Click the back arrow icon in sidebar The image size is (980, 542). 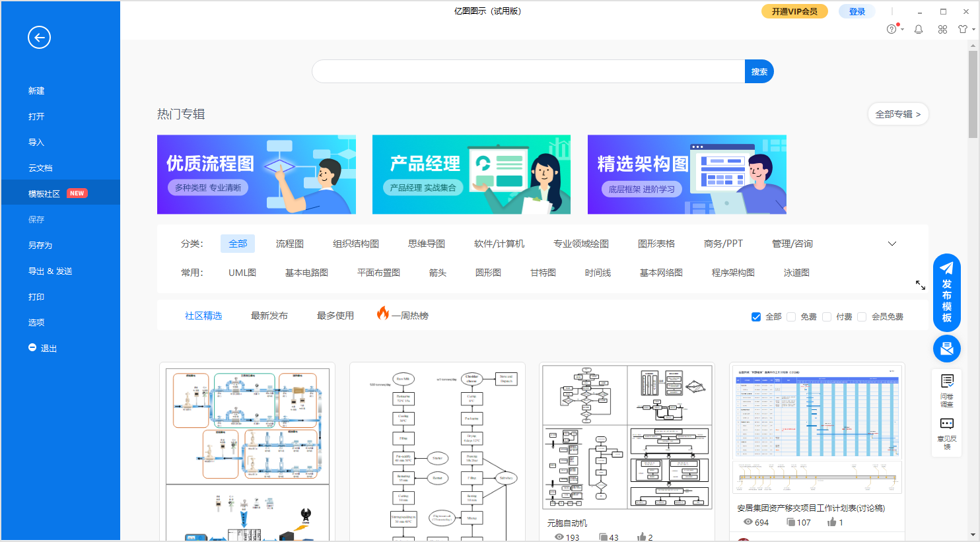click(x=39, y=38)
